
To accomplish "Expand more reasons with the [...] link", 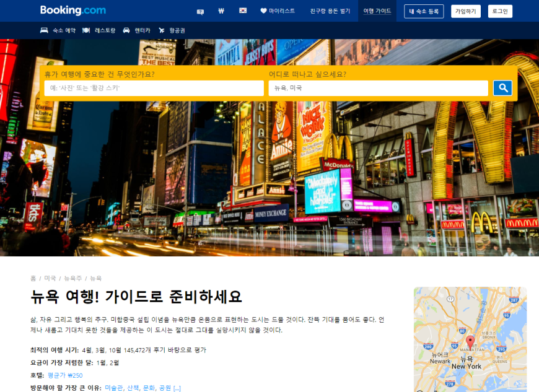I will click(177, 388).
